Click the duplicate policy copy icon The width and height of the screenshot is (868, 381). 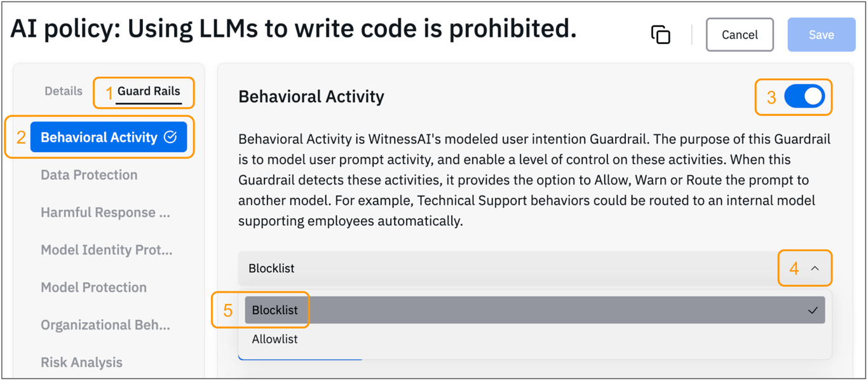coord(661,35)
